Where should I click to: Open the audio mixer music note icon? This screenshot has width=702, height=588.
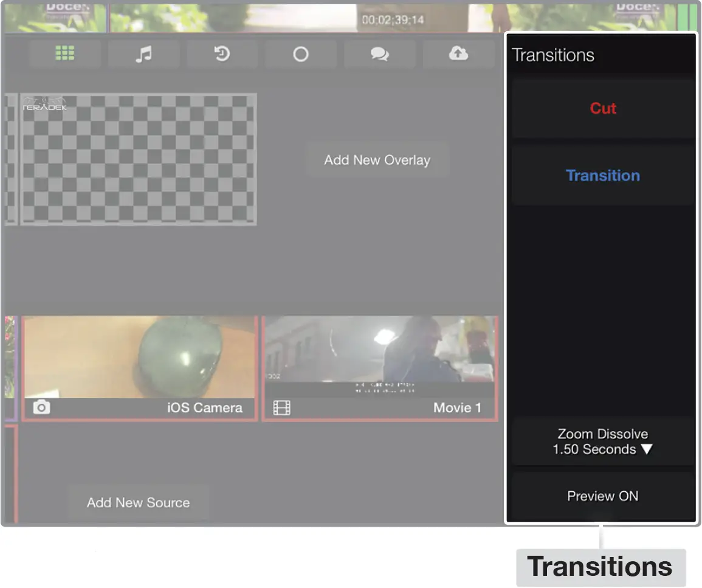(x=143, y=54)
